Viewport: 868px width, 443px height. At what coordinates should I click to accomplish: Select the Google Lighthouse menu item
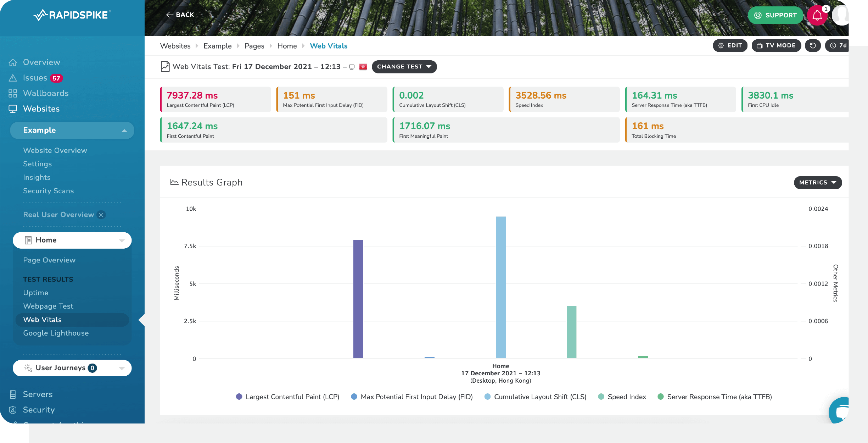(56, 333)
